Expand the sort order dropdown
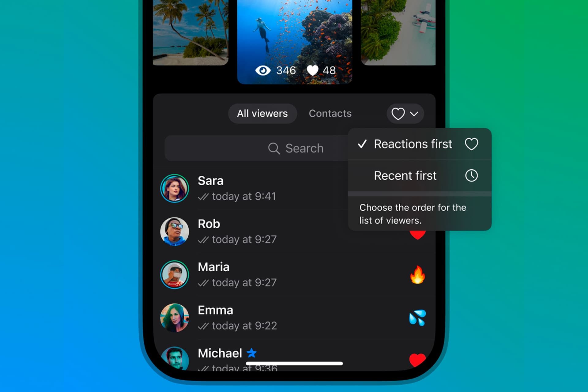The width and height of the screenshot is (588, 392). (x=402, y=113)
